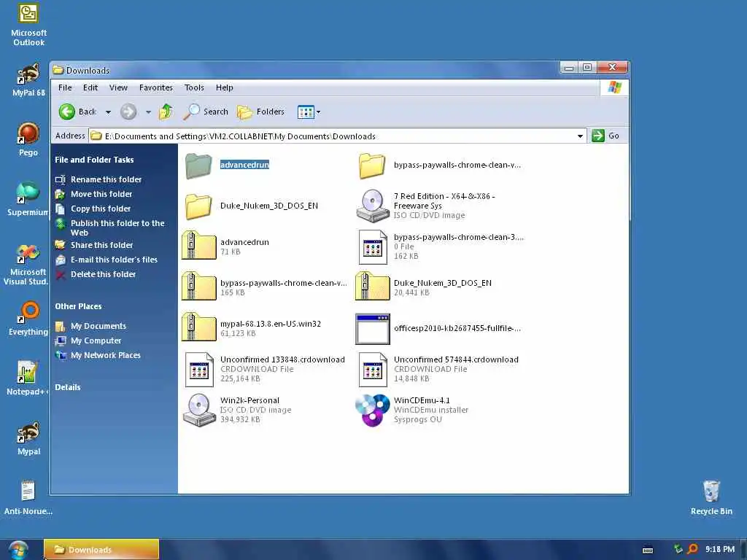This screenshot has height=560, width=747.
Task: Go up one folder level
Action: coord(166,112)
